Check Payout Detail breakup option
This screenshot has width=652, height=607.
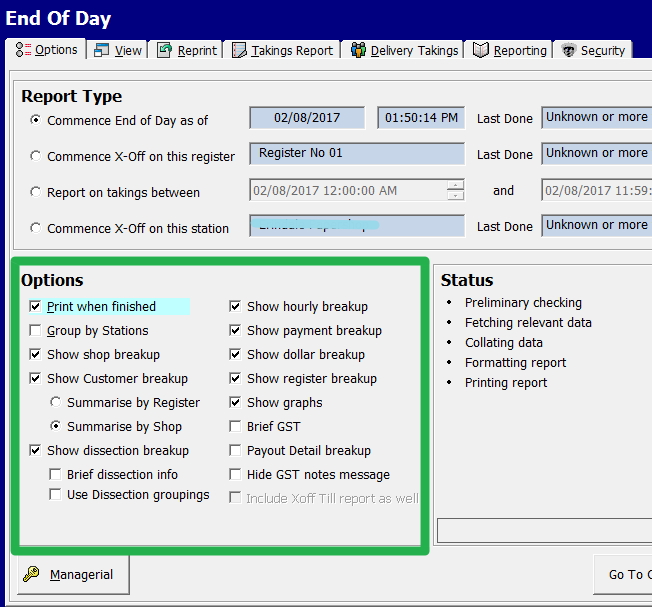(236, 451)
